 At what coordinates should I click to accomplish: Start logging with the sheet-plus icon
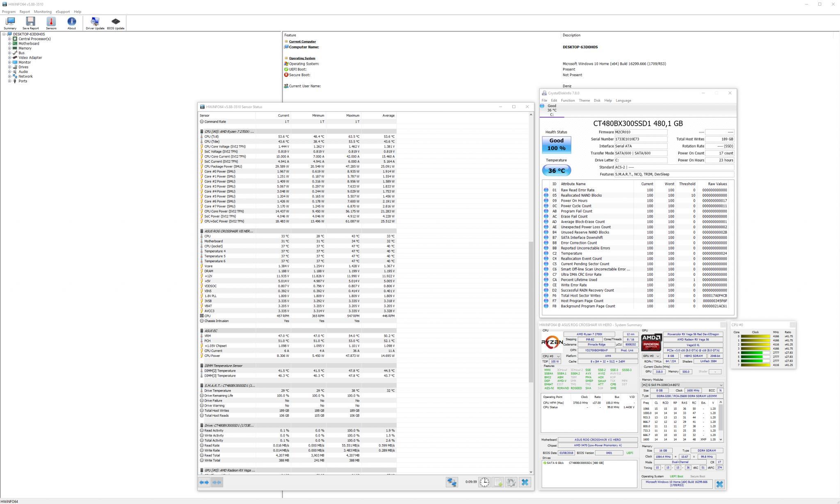click(x=498, y=482)
